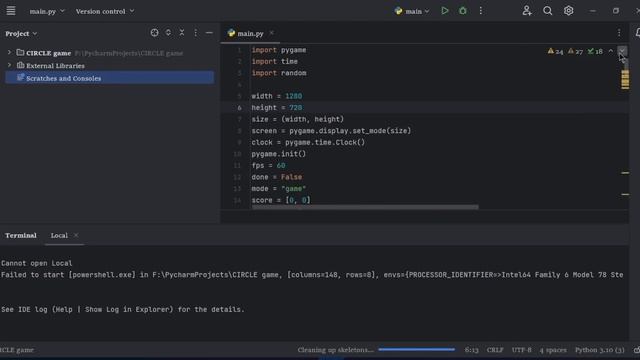Viewport: 640px width, 360px height.
Task: Expand the CIRCLE game folder
Action: (9, 53)
